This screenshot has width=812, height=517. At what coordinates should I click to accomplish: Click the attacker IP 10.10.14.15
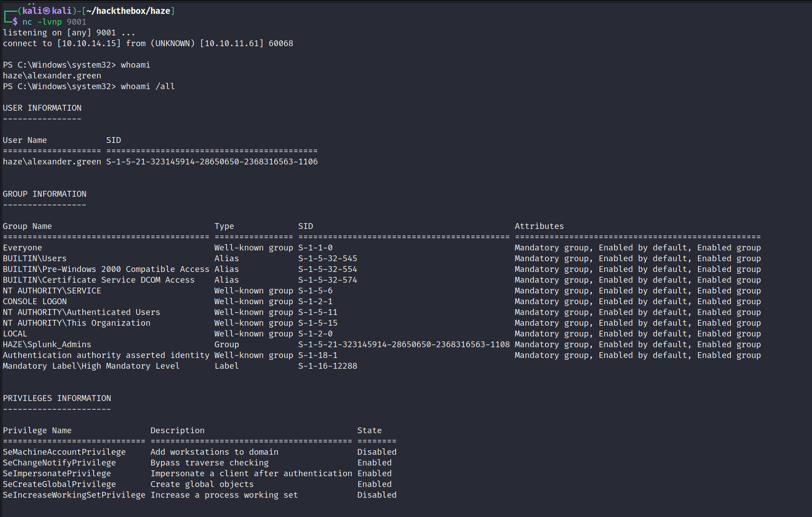click(x=89, y=43)
